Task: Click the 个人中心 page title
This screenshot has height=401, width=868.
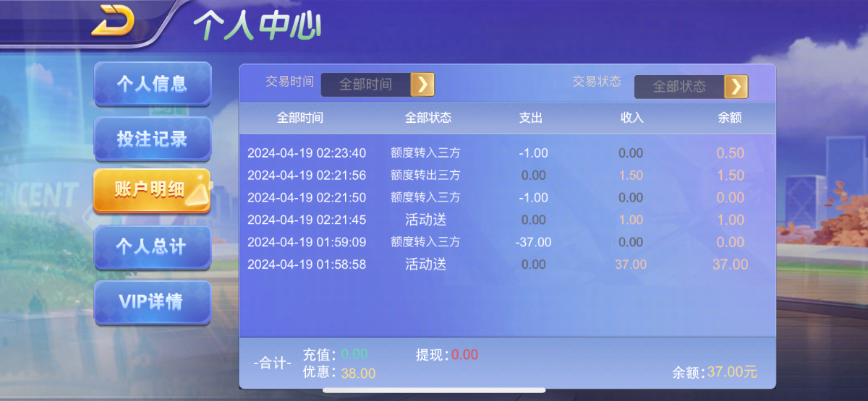Action: (257, 26)
